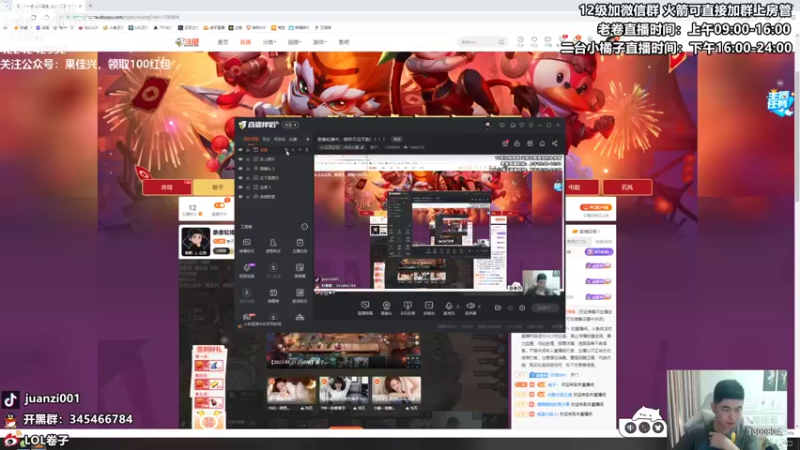Viewport: 800px width, 450px height.
Task: Click the gift icon with red dot
Action: tap(505, 143)
